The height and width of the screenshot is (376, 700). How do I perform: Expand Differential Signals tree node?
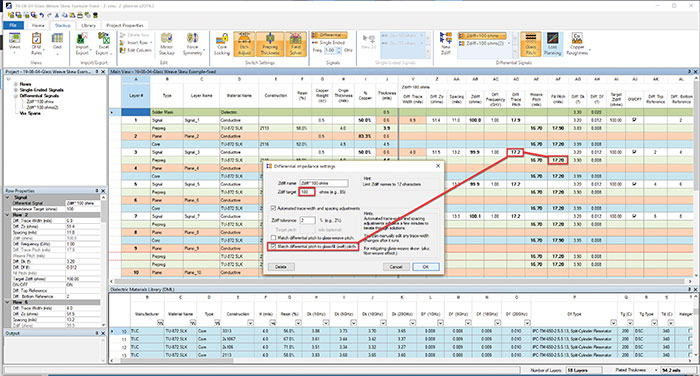[16, 96]
